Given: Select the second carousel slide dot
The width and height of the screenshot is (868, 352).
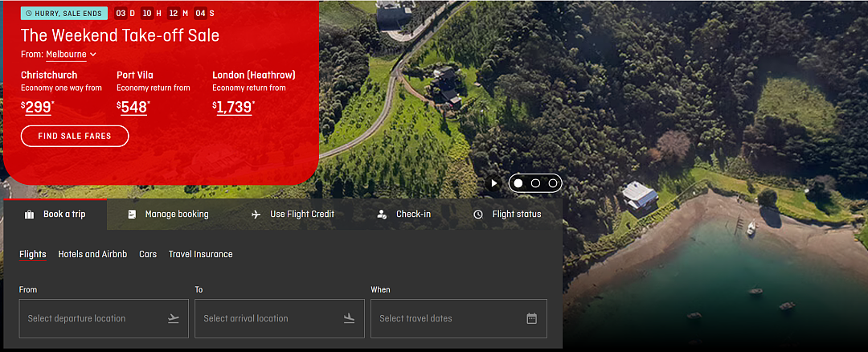Looking at the screenshot, I should coord(535,183).
